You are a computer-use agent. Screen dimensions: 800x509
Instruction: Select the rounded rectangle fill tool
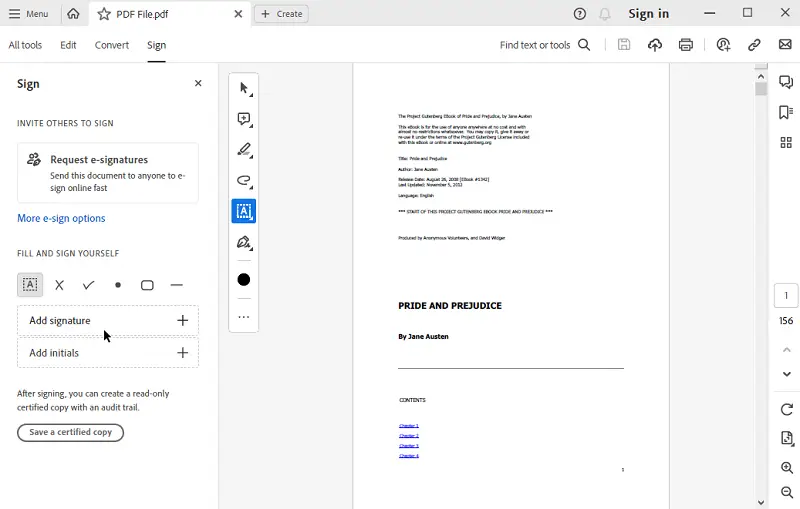147,285
